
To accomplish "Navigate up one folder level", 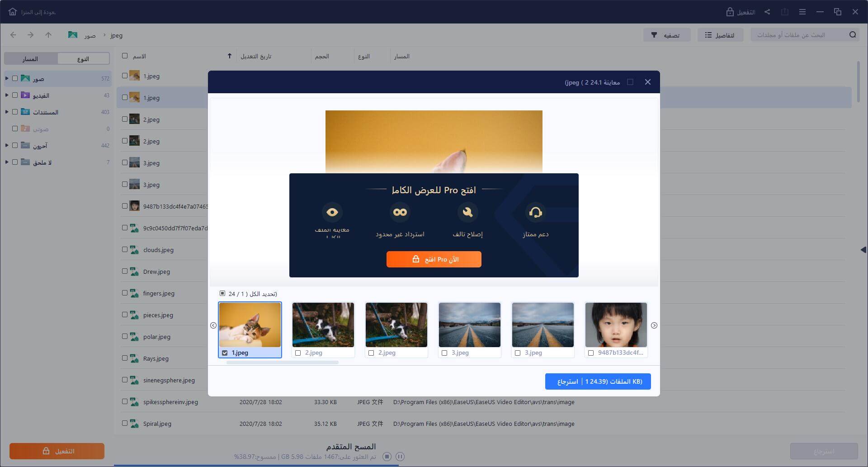I will tap(48, 35).
